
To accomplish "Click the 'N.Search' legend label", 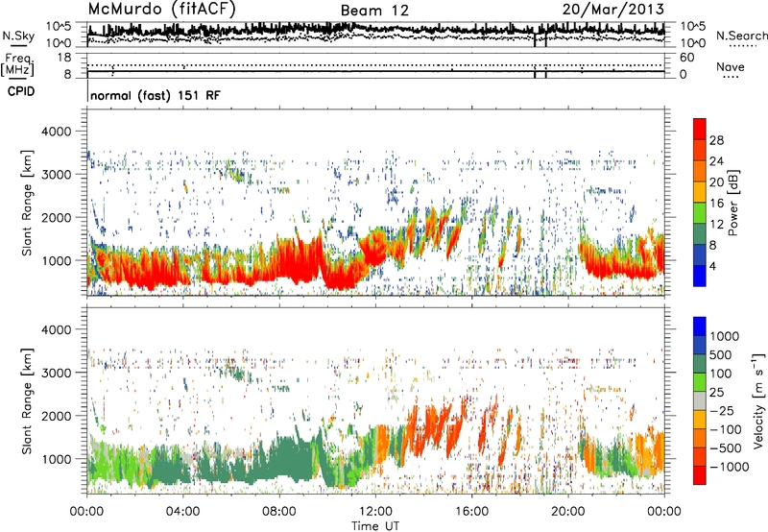I will pyautogui.click(x=741, y=36).
